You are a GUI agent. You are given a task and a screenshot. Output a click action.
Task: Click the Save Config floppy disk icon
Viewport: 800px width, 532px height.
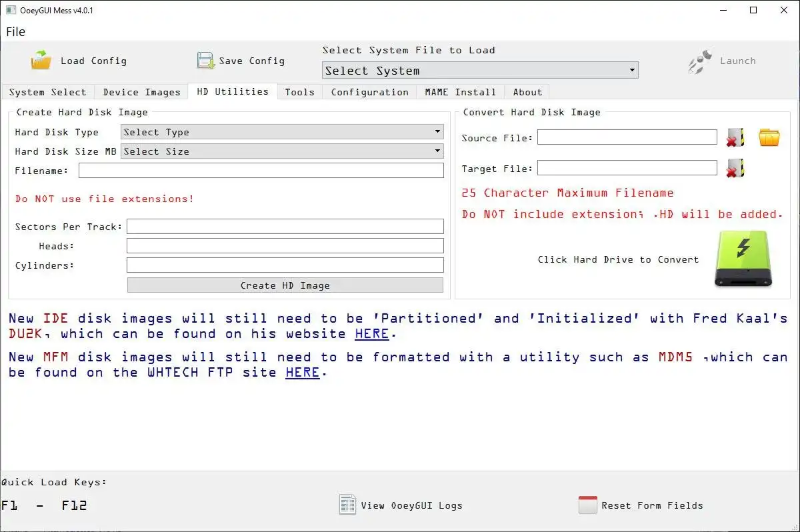tap(205, 61)
